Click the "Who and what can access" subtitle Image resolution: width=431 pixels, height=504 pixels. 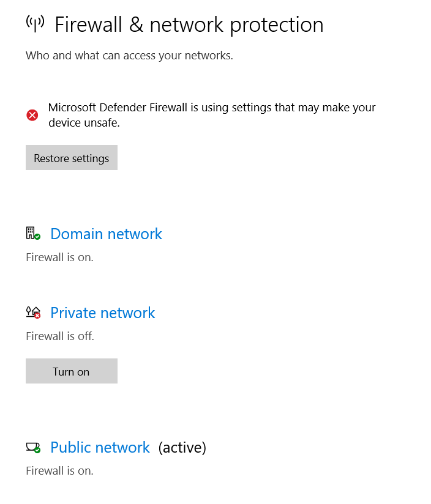point(129,56)
